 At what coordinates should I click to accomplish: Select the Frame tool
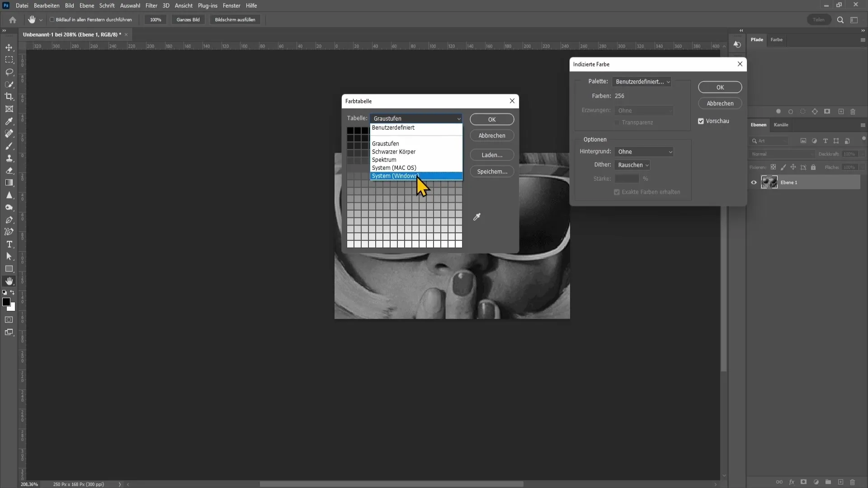(x=9, y=109)
